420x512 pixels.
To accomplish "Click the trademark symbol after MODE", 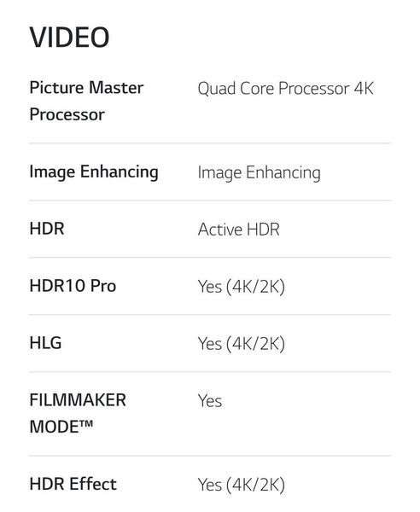I will click(86, 424).
